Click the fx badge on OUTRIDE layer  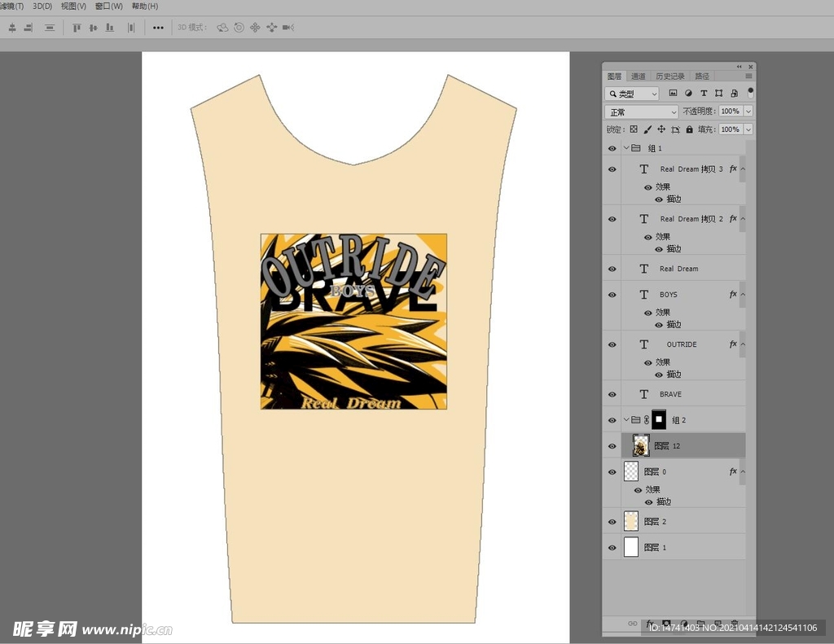pos(733,344)
